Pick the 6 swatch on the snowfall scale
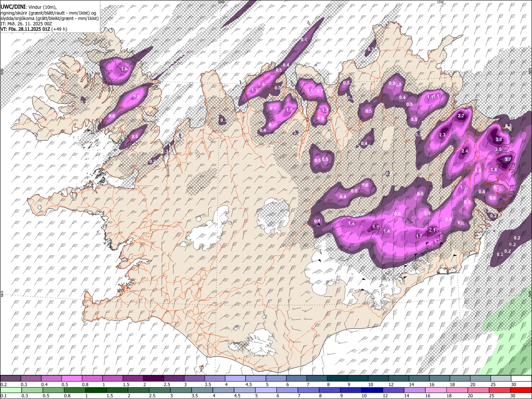532x399 pixels. point(296,379)
